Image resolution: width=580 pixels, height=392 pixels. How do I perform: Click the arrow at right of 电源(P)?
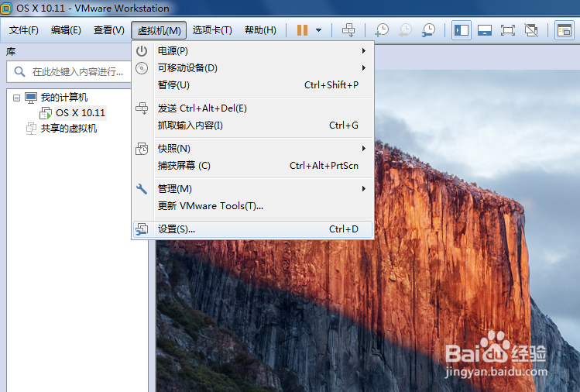pos(364,50)
